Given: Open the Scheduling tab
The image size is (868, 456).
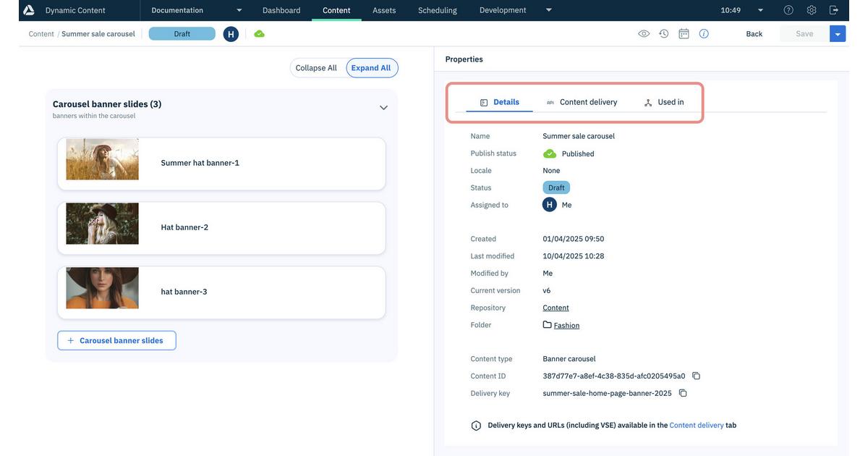Looking at the screenshot, I should (x=438, y=10).
